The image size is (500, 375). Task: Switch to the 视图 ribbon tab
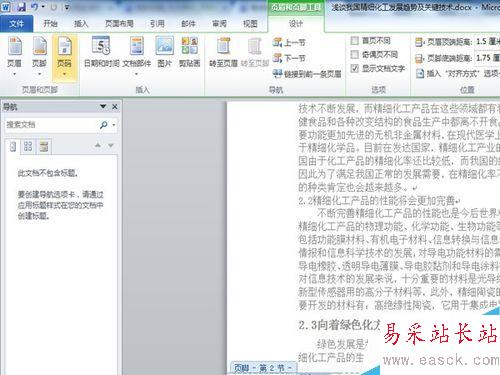[x=250, y=24]
